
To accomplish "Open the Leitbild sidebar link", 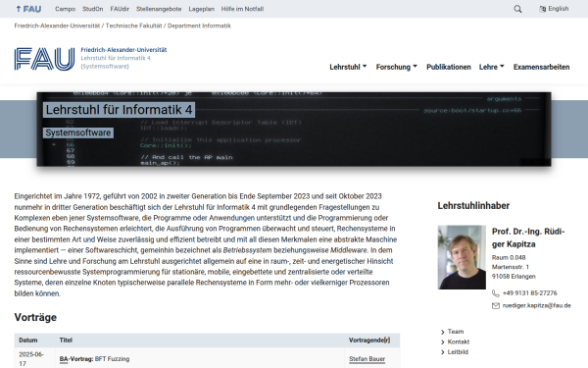I will click(x=458, y=352).
